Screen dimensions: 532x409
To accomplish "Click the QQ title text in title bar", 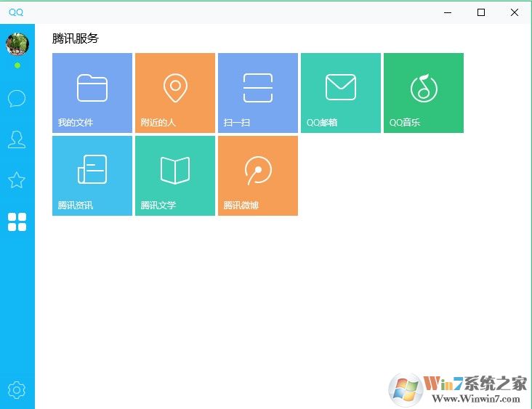I will [16, 12].
